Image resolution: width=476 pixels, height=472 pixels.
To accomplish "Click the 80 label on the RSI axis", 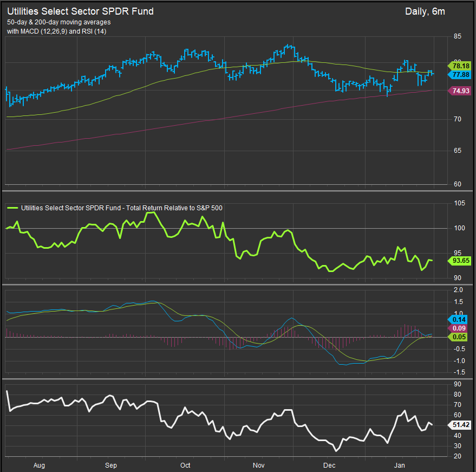I will [458, 395].
